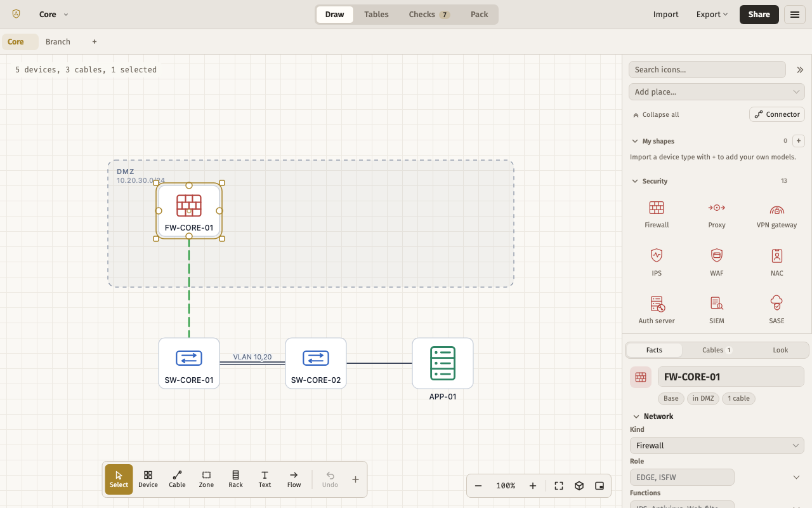This screenshot has height=508, width=812.
Task: Select the Flow tool
Action: point(294,479)
